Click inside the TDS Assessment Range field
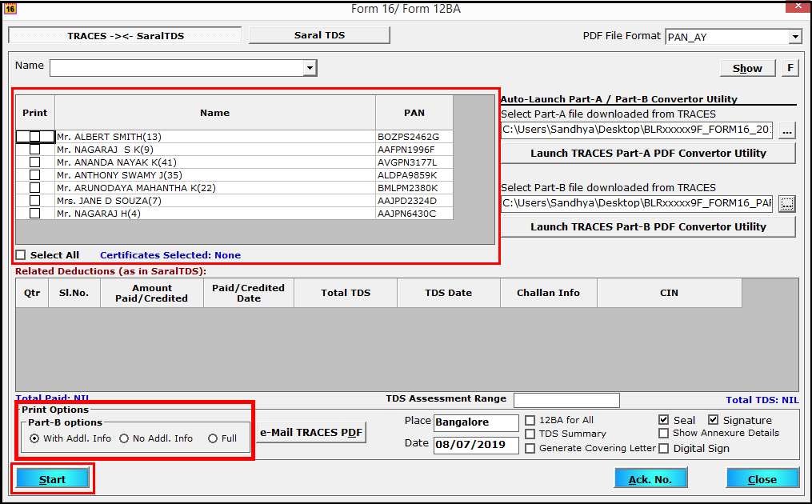Screen dimensions: 812x504 (x=566, y=400)
